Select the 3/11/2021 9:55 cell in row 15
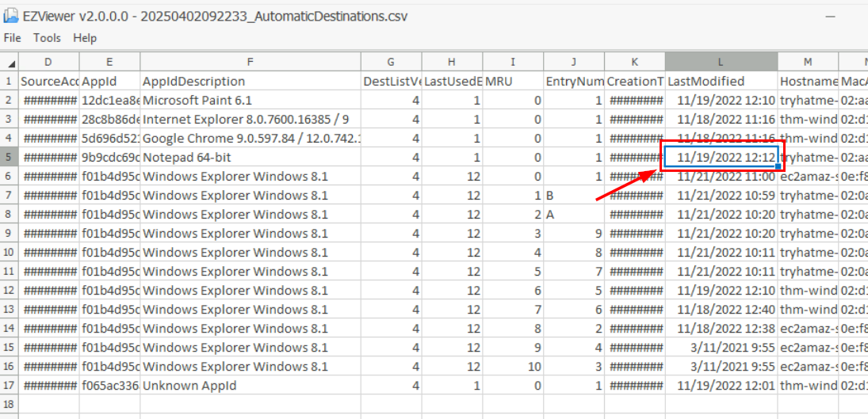The image size is (868, 419). point(721,347)
